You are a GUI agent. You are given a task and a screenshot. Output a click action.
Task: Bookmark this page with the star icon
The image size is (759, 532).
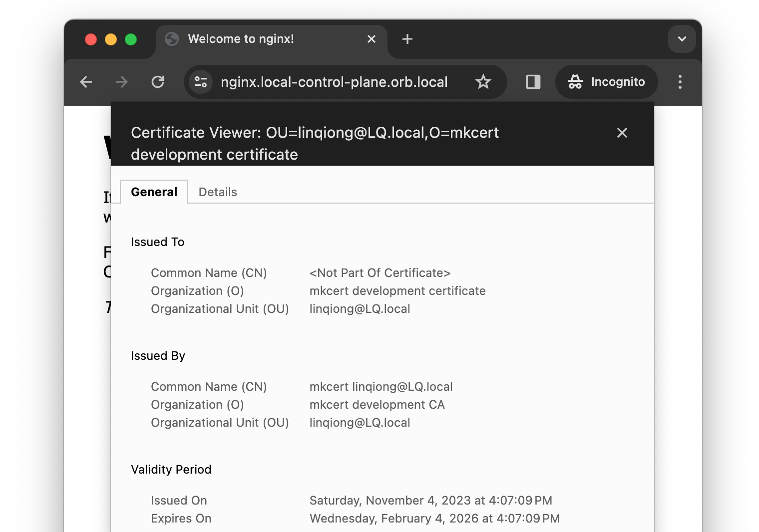pyautogui.click(x=483, y=82)
